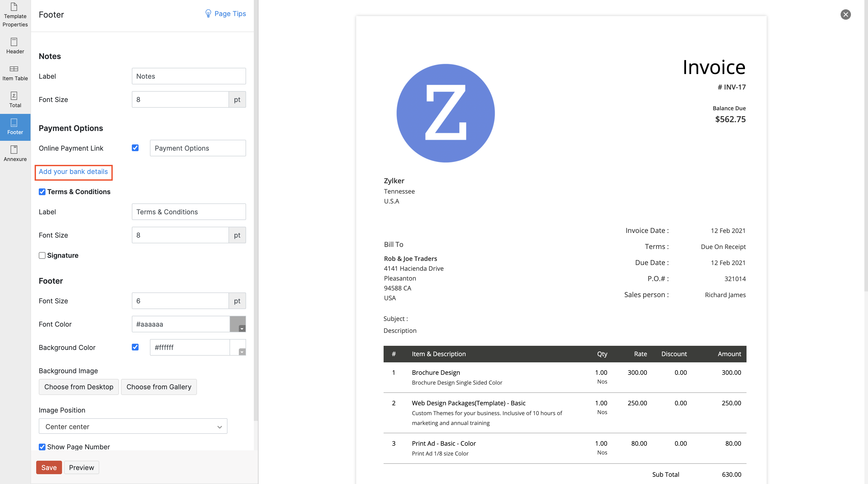Click the gray Font Color swatch
Viewport: 868px width, 484px height.
point(238,324)
